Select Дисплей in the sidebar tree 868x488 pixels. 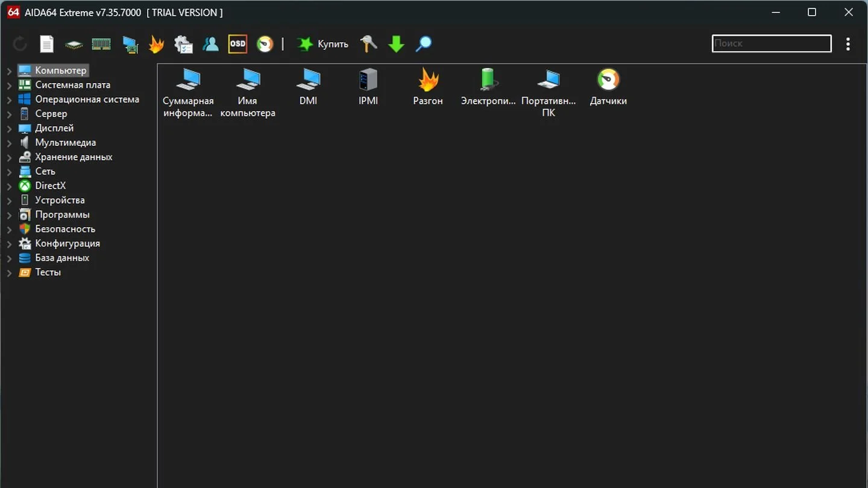coord(46,128)
